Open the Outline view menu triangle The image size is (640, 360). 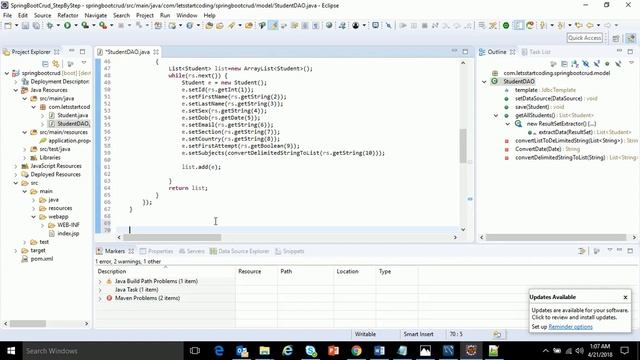(631, 63)
